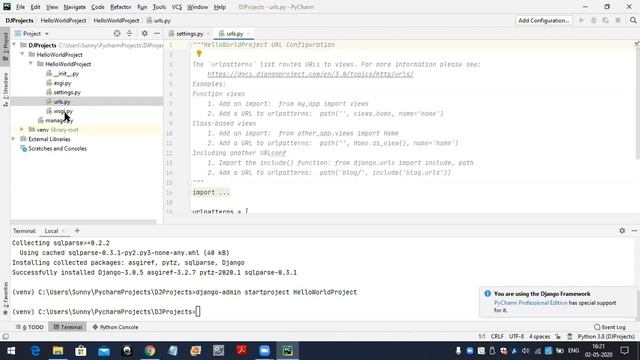
Task: Open Terminal panel gear settings
Action: 622,231
